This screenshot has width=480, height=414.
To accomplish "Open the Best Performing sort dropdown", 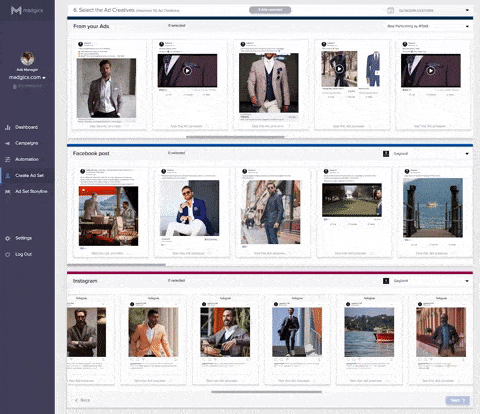I will (x=428, y=26).
